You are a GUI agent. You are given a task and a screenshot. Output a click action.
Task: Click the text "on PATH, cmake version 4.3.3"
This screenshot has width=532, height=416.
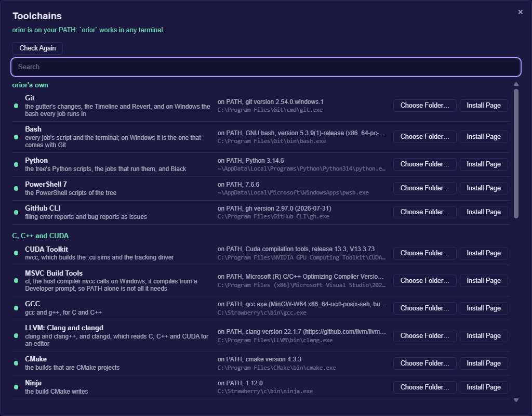(260, 359)
